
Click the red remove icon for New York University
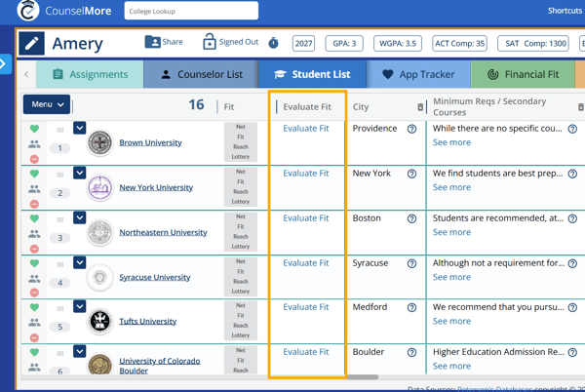coord(34,204)
